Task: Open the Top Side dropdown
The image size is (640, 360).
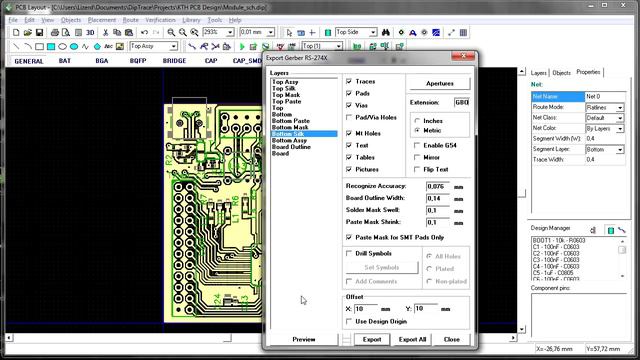Action: [x=373, y=32]
